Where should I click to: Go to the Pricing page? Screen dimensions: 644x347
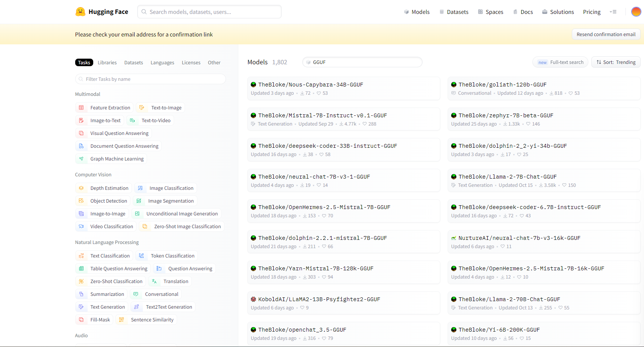pyautogui.click(x=592, y=12)
